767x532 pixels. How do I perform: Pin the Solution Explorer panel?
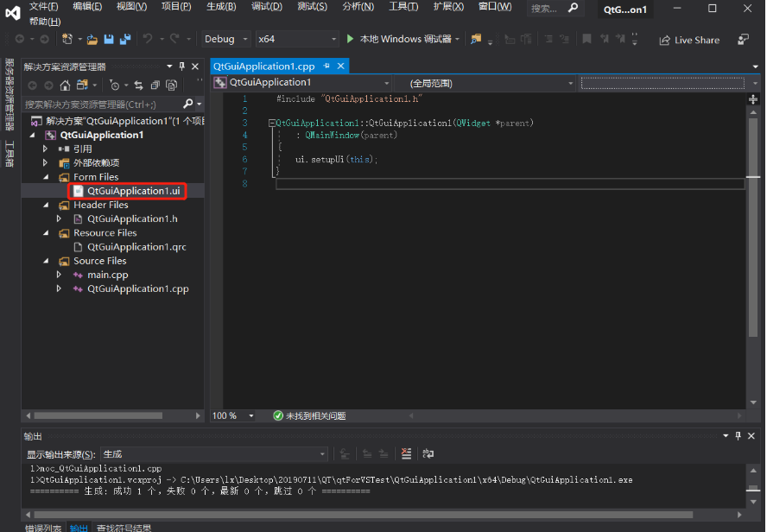(x=182, y=66)
